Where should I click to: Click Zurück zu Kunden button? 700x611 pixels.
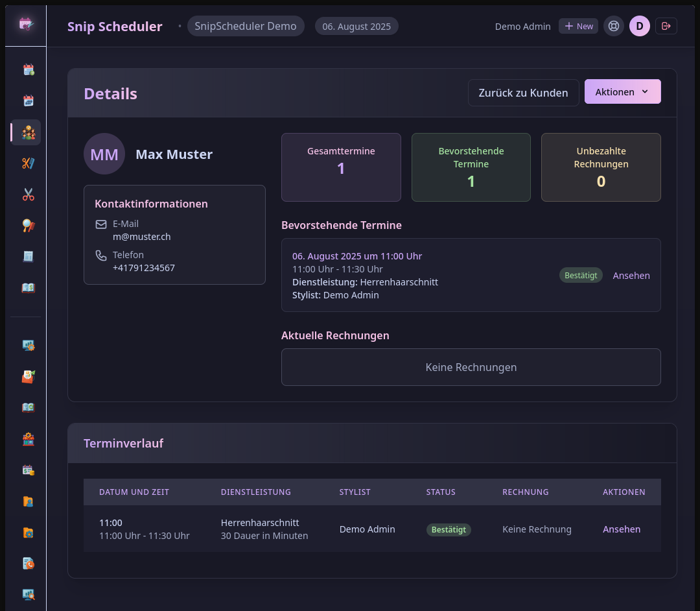pos(523,93)
